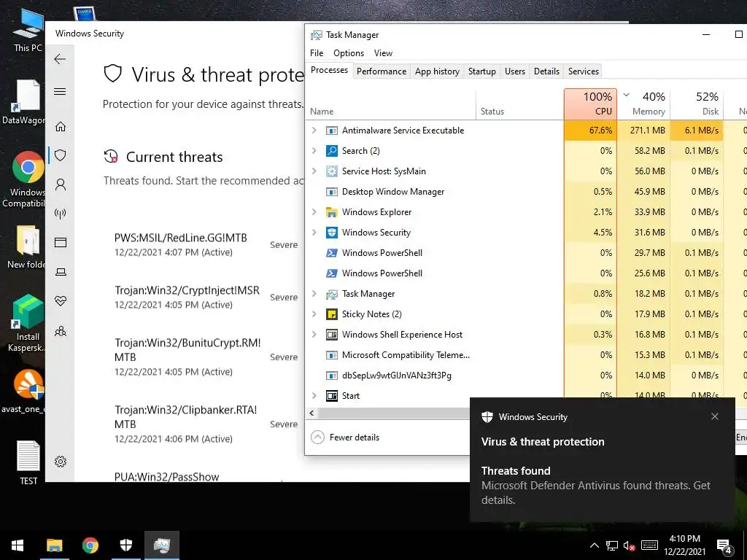Select Trojan:Win32/CryptInject!MSR threat

(x=206, y=297)
